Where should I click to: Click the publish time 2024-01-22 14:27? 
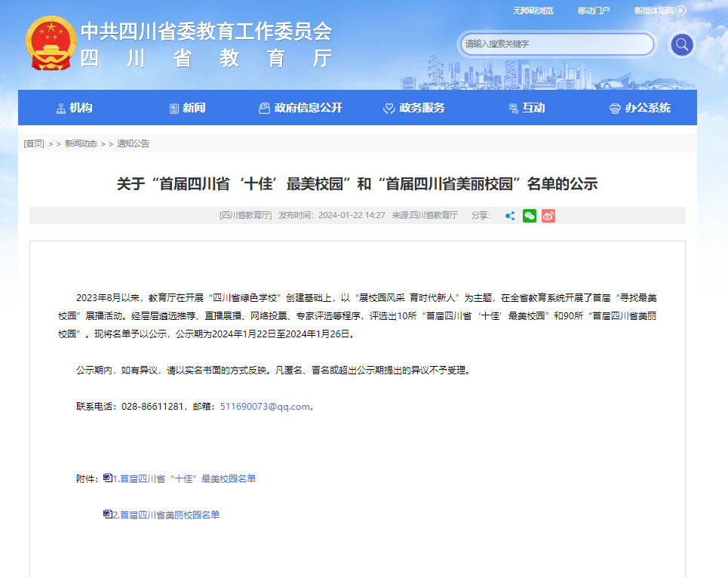click(x=352, y=215)
